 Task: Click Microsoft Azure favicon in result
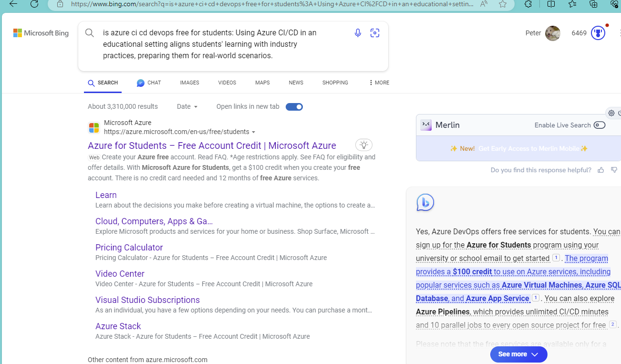pos(94,128)
